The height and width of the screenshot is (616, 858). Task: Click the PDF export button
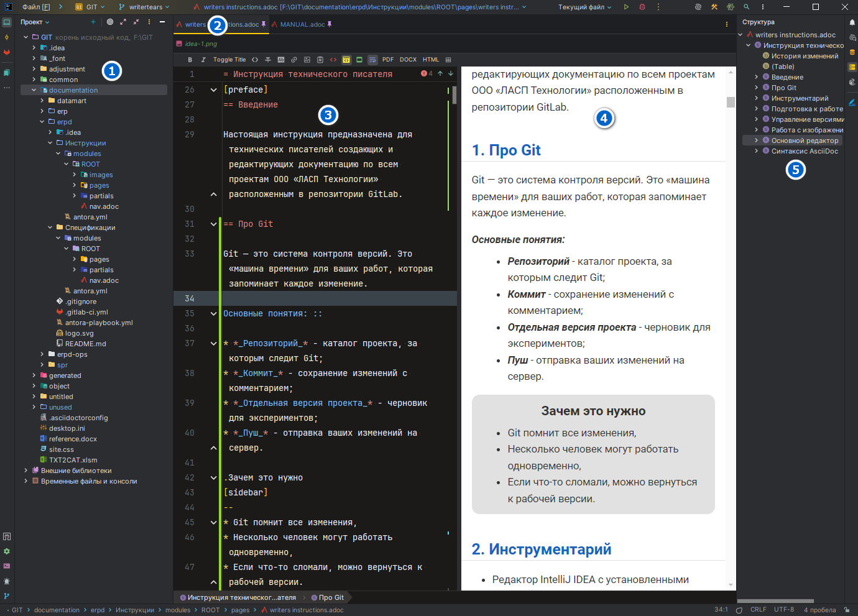coord(388,60)
